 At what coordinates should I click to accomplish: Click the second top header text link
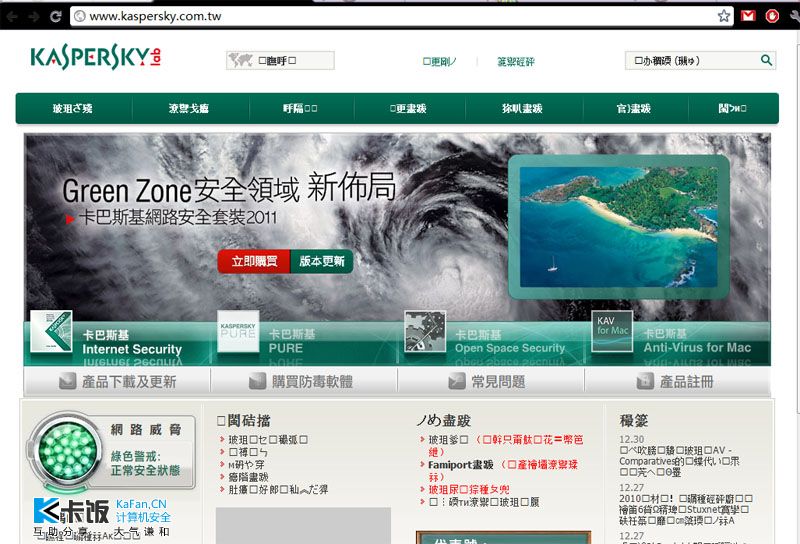pyautogui.click(x=515, y=61)
